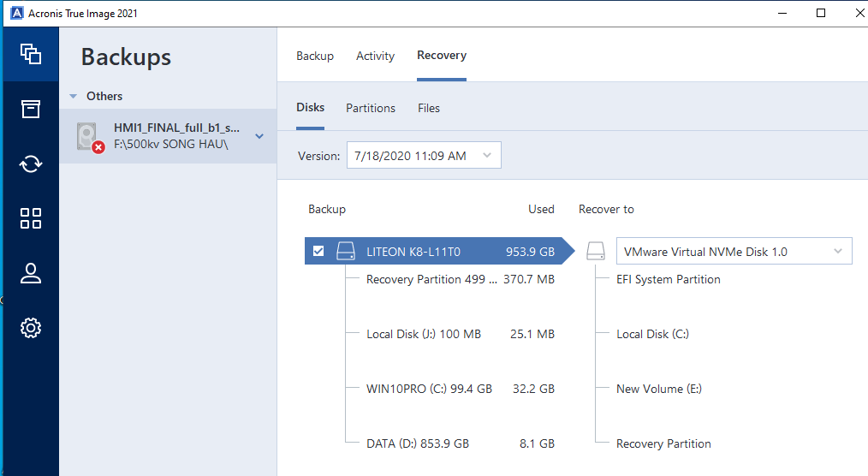Open the Sync sidebar icon
This screenshot has height=476, width=868.
coord(31,164)
